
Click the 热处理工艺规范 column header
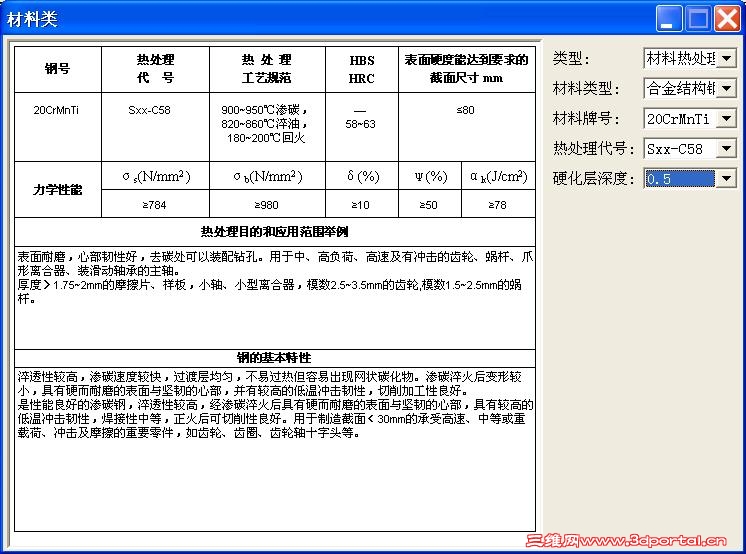click(x=266, y=69)
